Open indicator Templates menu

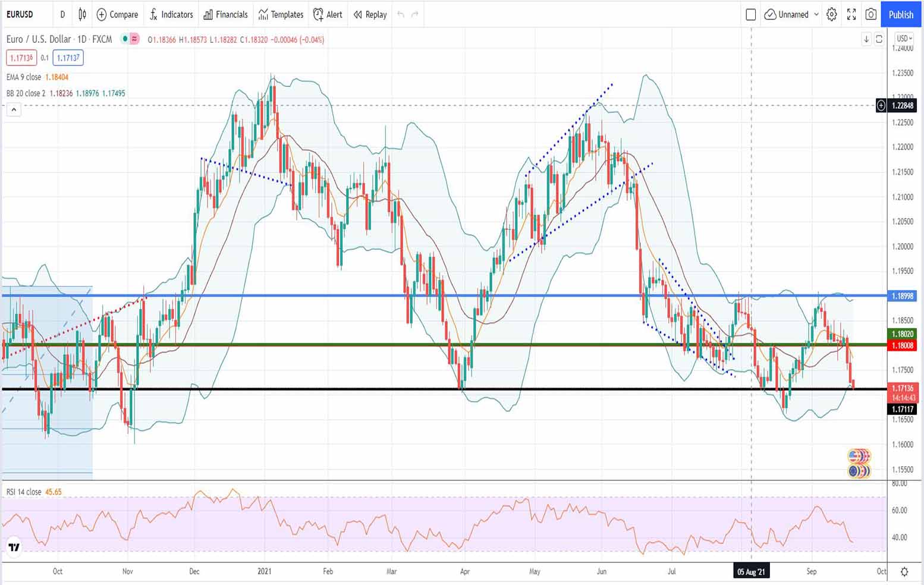click(x=281, y=14)
